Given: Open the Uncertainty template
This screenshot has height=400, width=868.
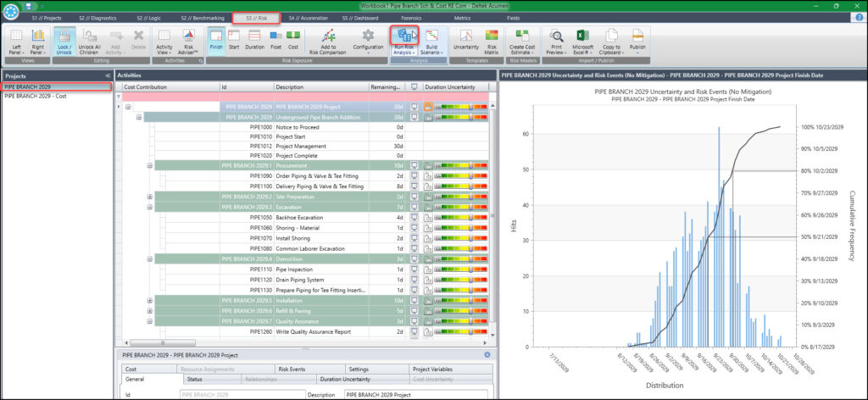Looking at the screenshot, I should [x=466, y=42].
